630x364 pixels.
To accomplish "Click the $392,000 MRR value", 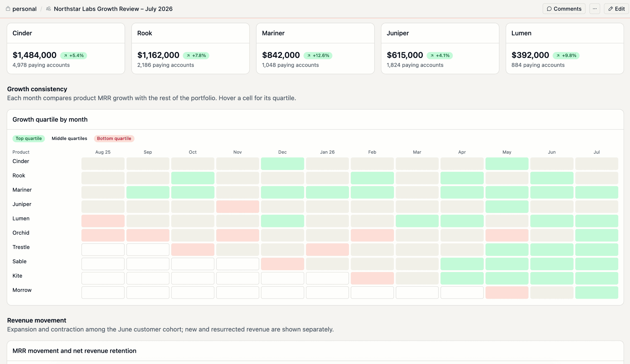I will click(530, 55).
